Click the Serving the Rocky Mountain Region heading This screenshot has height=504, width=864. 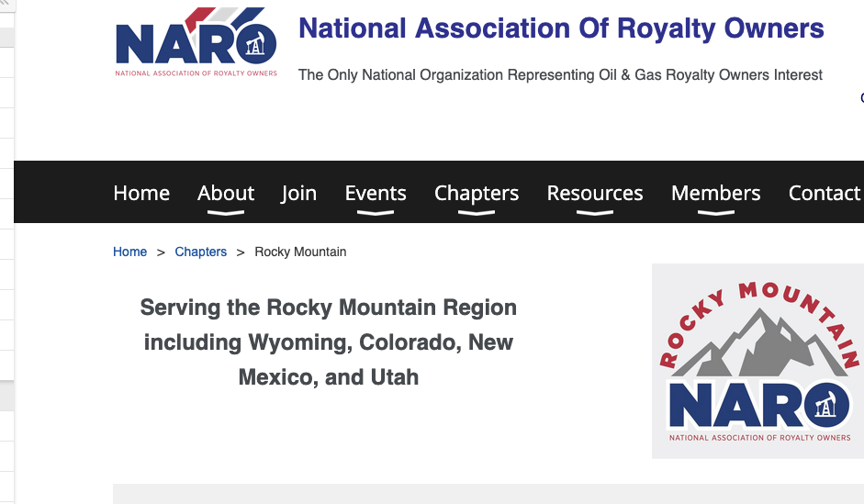click(329, 342)
